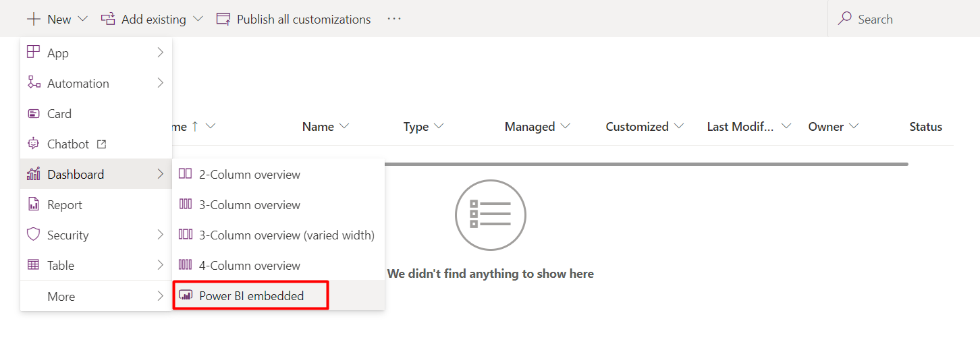This screenshot has height=346, width=980.
Task: Open the Last Modified column chevron
Action: pyautogui.click(x=786, y=126)
